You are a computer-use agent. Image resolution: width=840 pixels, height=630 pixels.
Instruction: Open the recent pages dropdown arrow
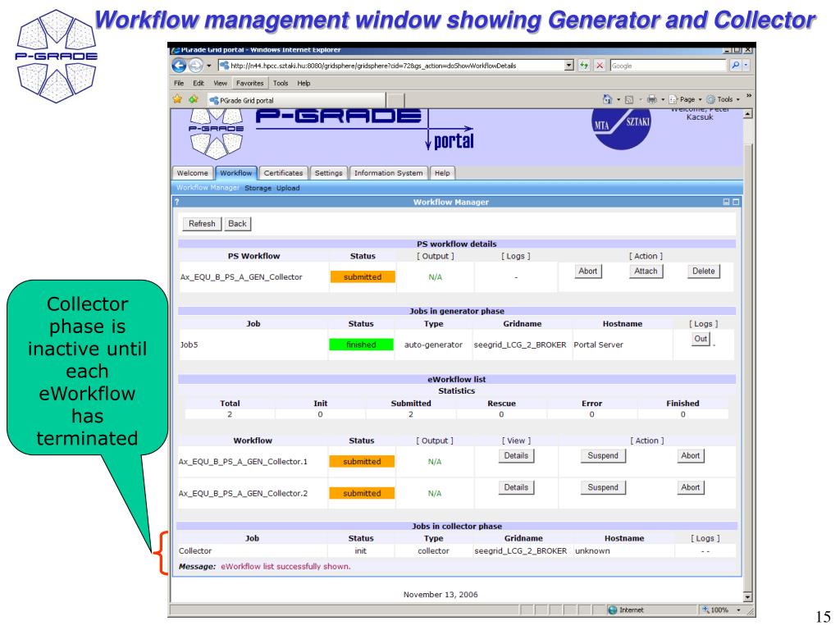(x=209, y=66)
